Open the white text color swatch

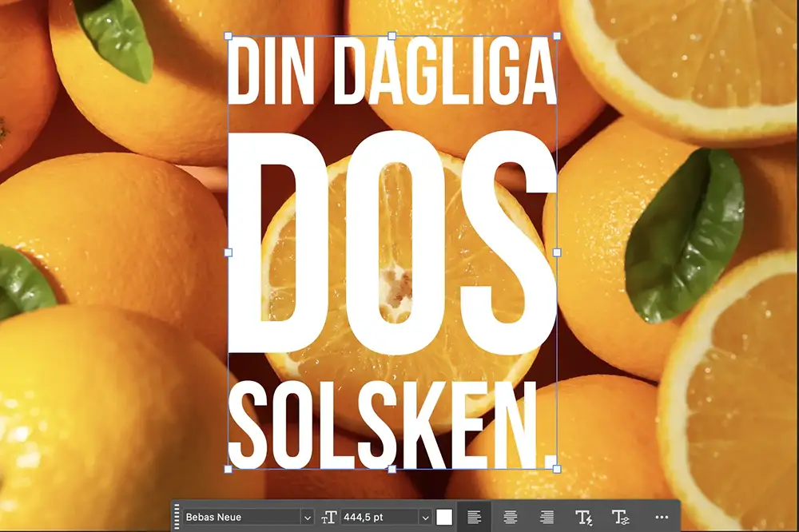pos(444,518)
